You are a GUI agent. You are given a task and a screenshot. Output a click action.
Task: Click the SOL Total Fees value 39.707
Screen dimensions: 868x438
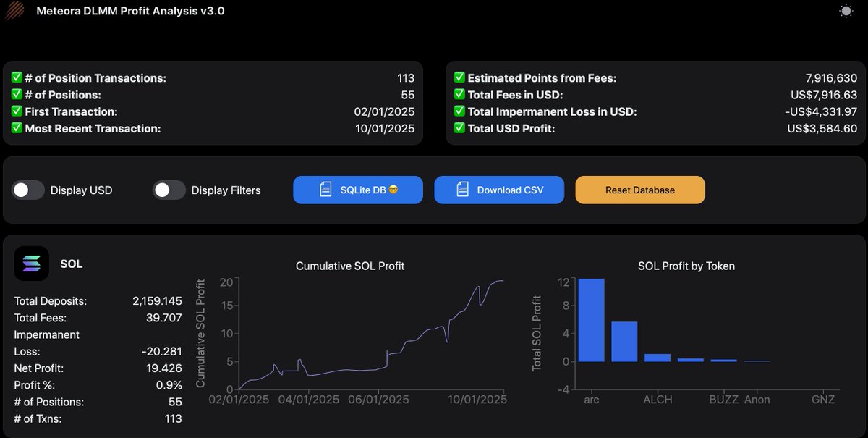point(166,317)
